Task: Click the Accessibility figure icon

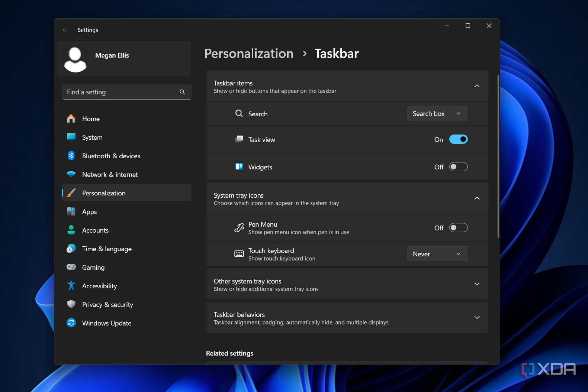Action: (71, 286)
